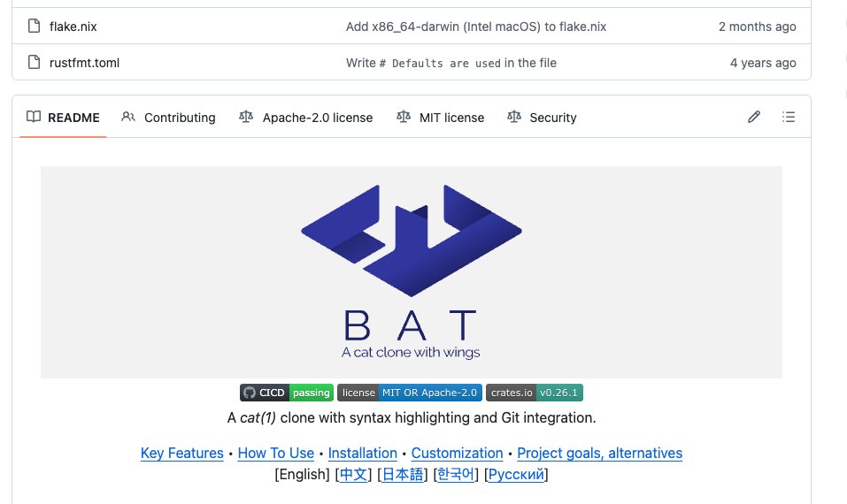Click the scales icon on Security tab

pyautogui.click(x=514, y=117)
